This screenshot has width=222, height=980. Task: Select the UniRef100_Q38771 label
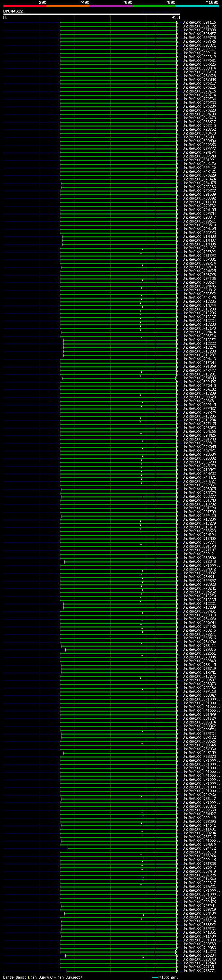[199, 971]
